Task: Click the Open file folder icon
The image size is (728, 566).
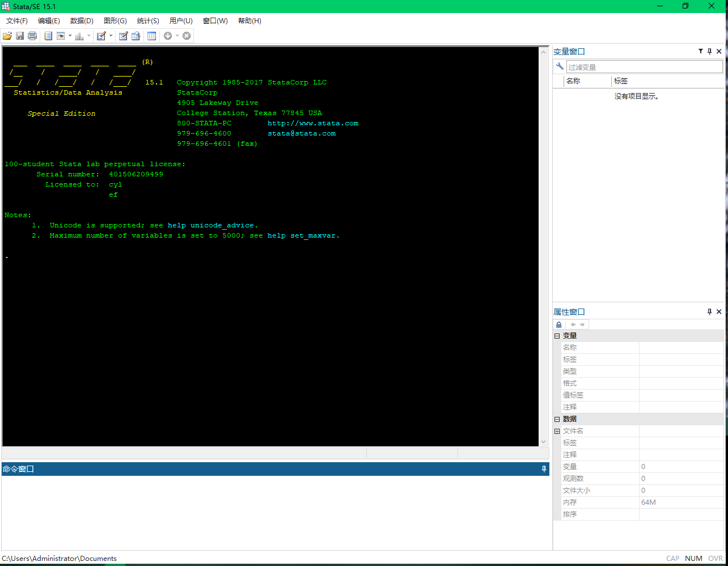Action: coord(7,36)
